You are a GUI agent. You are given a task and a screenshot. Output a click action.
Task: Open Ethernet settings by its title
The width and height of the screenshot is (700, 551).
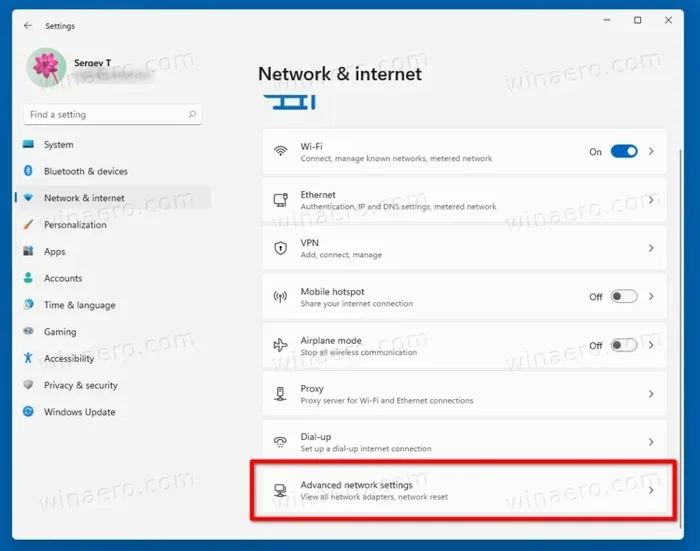318,195
